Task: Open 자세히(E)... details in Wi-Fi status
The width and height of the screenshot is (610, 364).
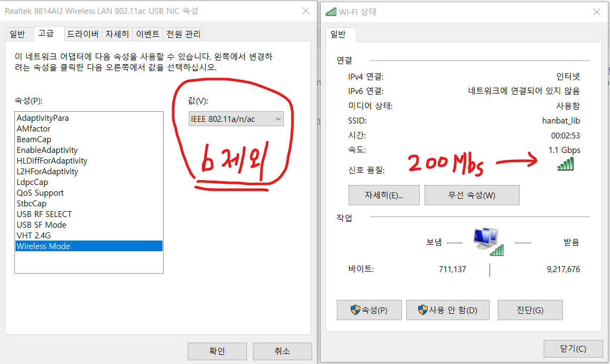Action: (384, 195)
